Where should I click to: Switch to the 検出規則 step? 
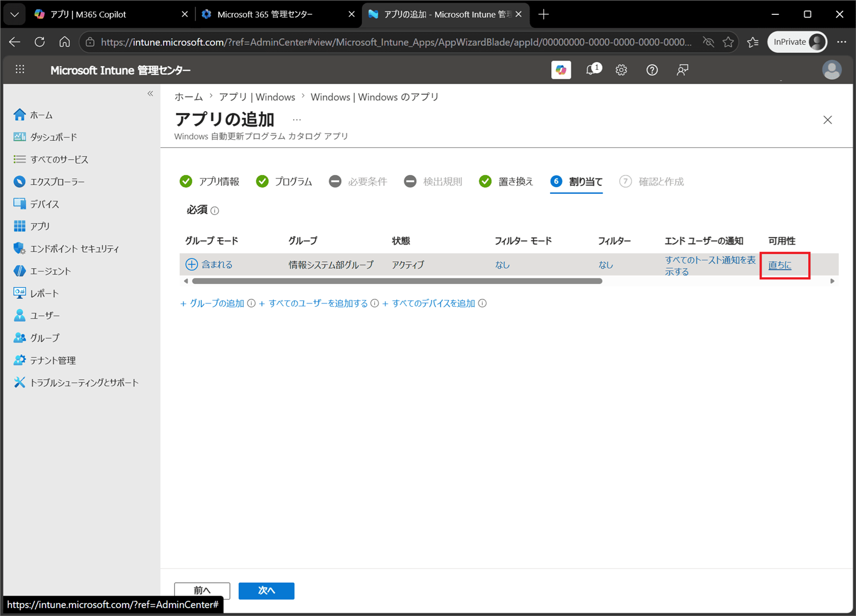coord(433,181)
